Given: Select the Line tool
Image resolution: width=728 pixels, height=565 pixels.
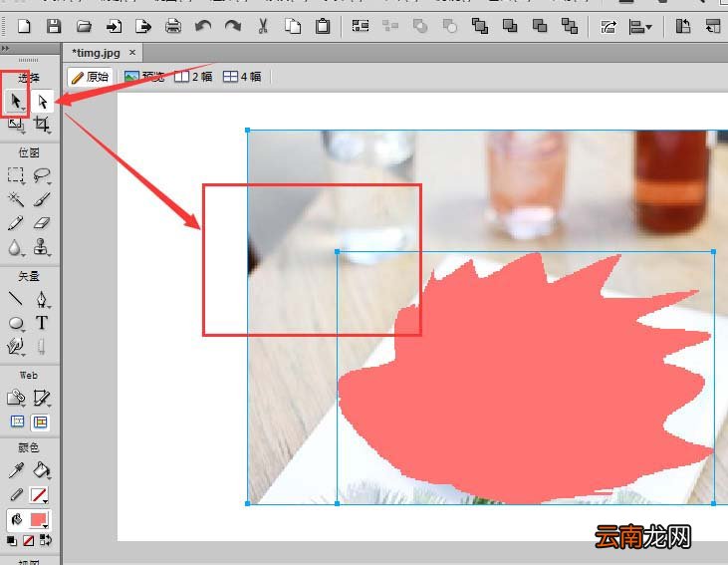Looking at the screenshot, I should tap(16, 298).
